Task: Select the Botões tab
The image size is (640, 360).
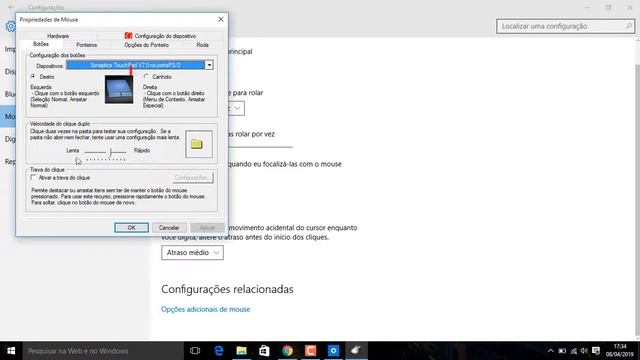Action: pyautogui.click(x=41, y=44)
